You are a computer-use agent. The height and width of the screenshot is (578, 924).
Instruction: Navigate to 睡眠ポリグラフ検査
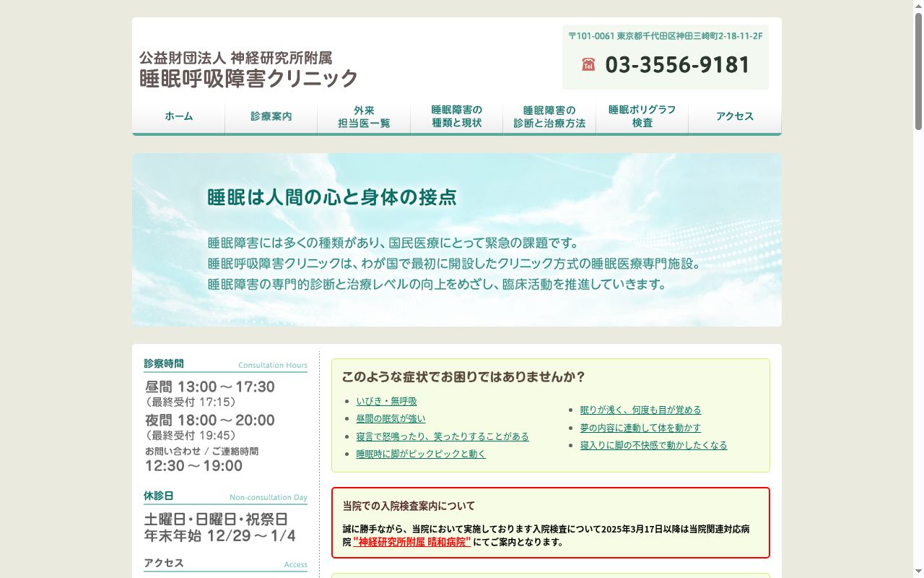point(642,116)
